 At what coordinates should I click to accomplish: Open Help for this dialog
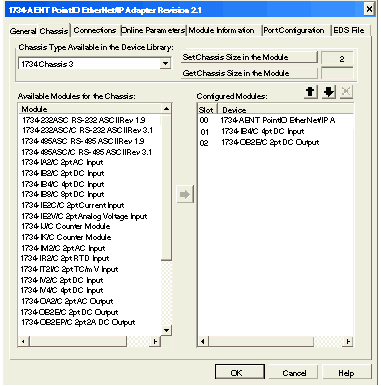(346, 373)
